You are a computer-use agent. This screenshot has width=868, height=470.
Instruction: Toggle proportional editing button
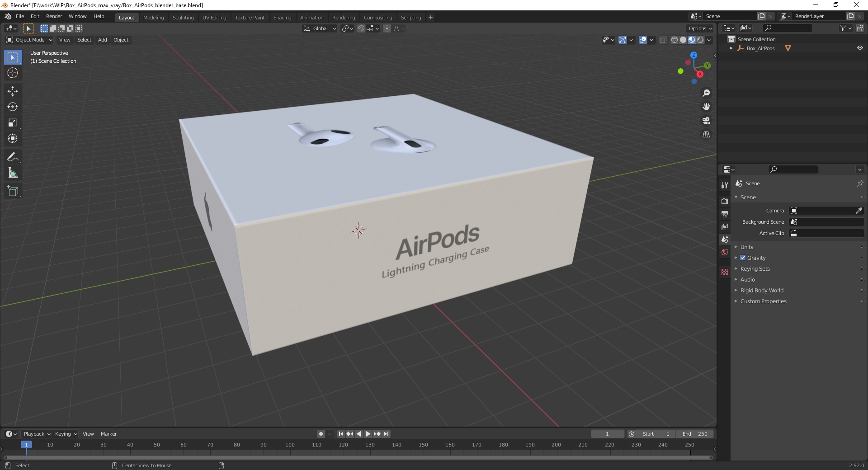click(387, 28)
